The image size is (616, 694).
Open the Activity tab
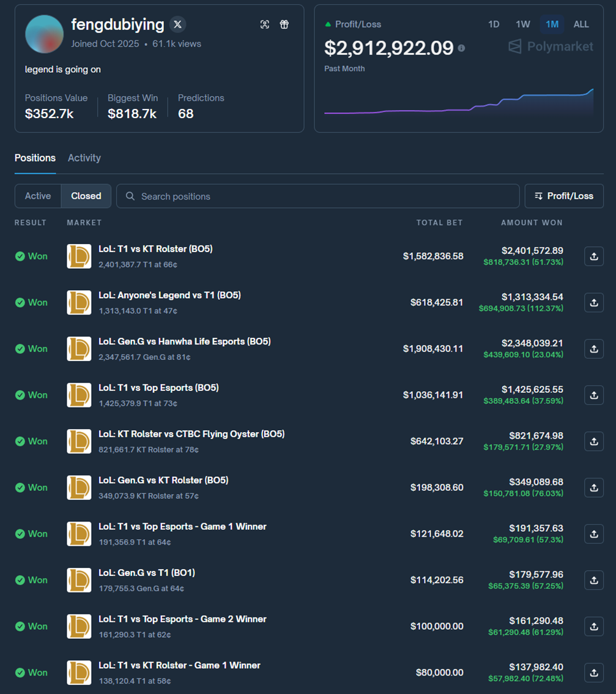pos(84,158)
